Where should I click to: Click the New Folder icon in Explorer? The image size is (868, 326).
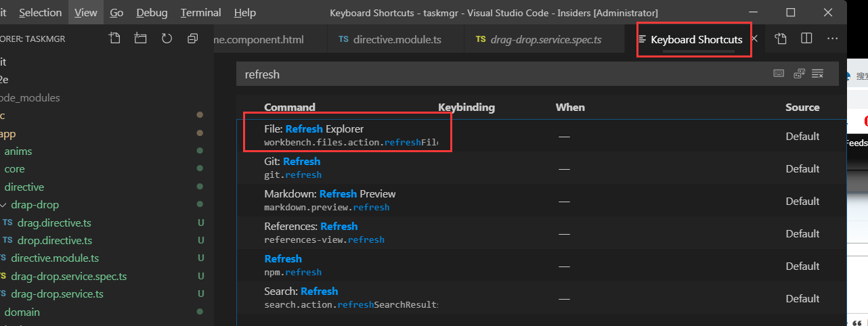[141, 39]
